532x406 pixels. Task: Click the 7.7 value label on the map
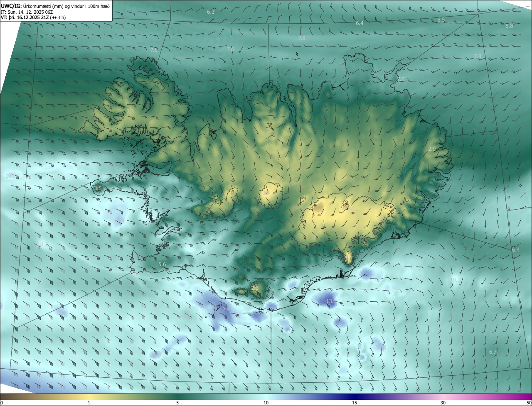(400, 79)
